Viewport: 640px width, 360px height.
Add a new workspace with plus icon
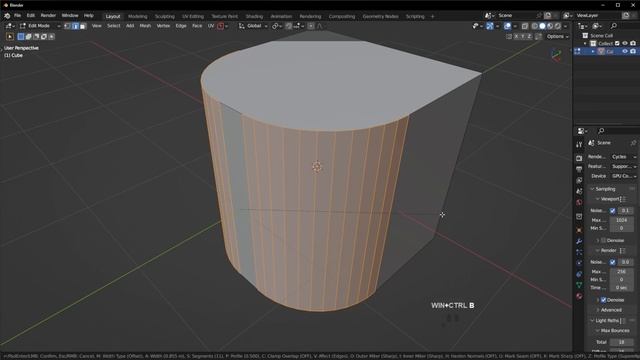coord(433,16)
